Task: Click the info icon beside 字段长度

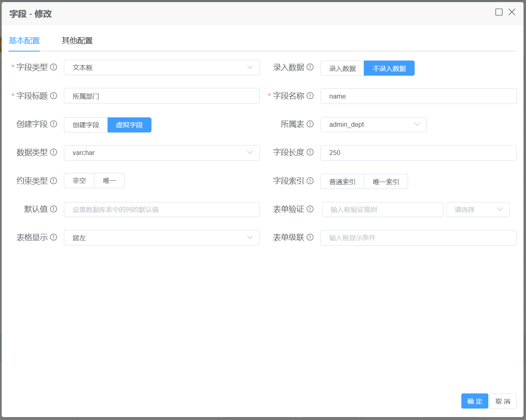Action: (x=310, y=152)
